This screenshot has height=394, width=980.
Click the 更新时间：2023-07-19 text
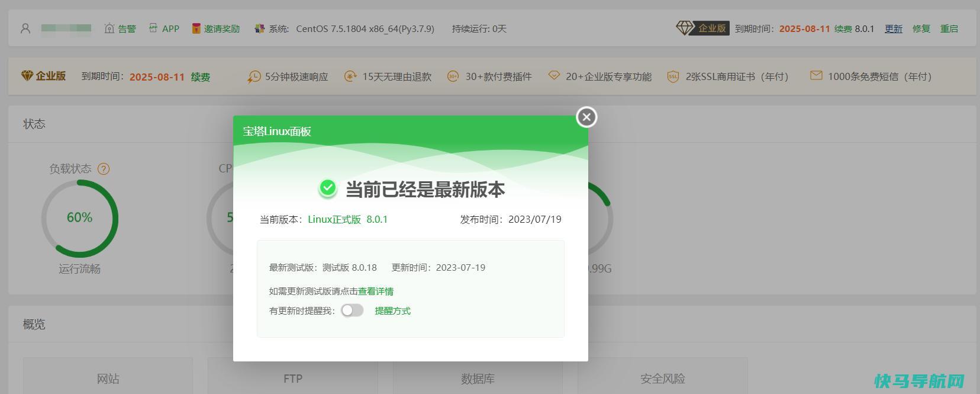pyautogui.click(x=439, y=268)
